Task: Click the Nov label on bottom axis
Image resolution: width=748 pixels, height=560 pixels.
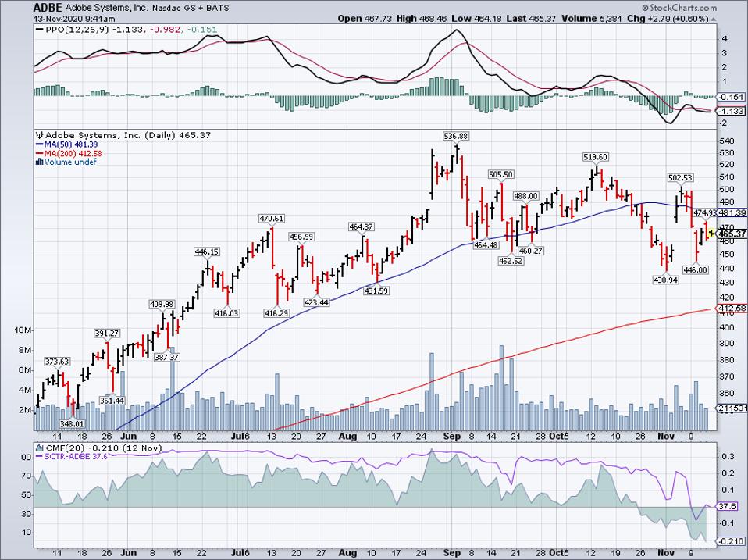Action: coord(665,553)
